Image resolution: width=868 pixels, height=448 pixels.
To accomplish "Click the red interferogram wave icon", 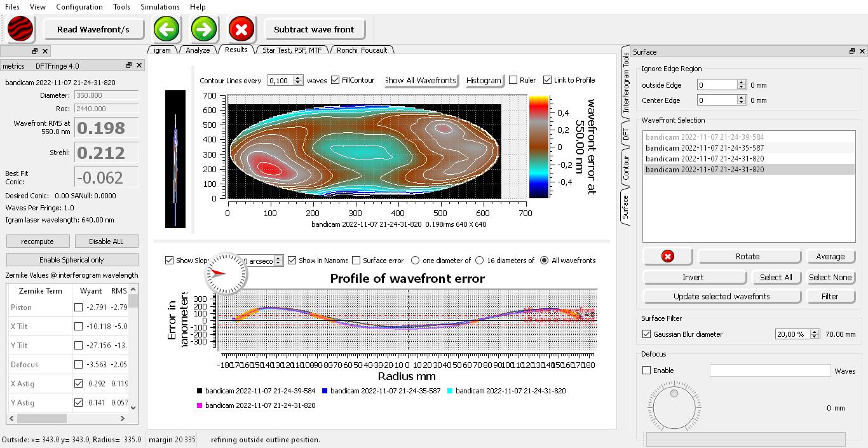I will (20, 29).
